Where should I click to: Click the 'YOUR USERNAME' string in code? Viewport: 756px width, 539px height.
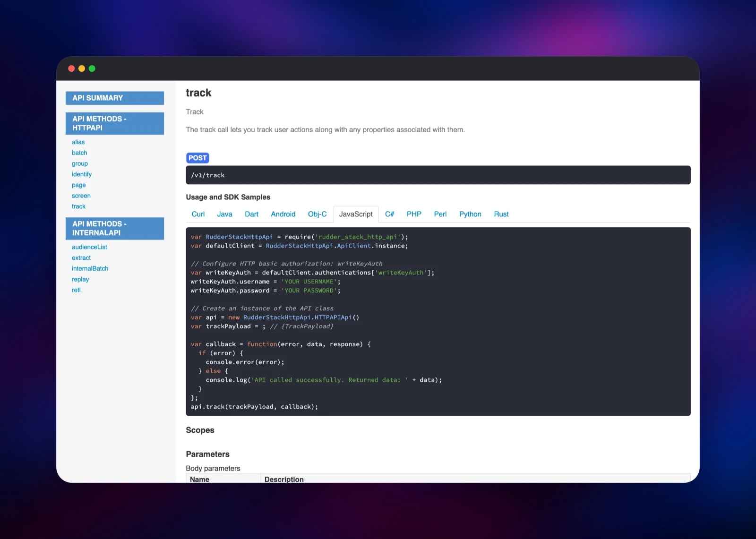point(309,282)
